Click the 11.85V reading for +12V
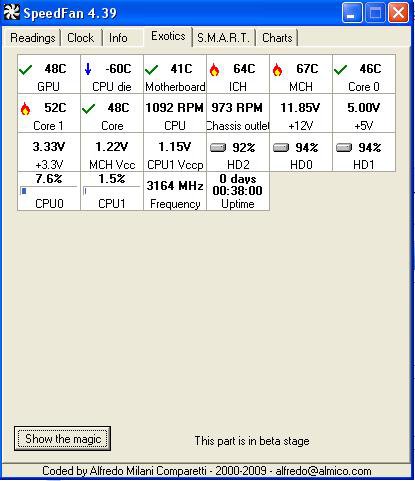The width and height of the screenshot is (415, 481). pos(300,108)
